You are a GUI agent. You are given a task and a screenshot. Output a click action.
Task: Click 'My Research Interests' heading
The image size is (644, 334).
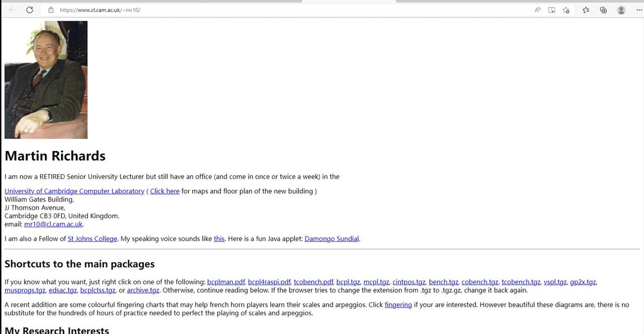pos(57,330)
